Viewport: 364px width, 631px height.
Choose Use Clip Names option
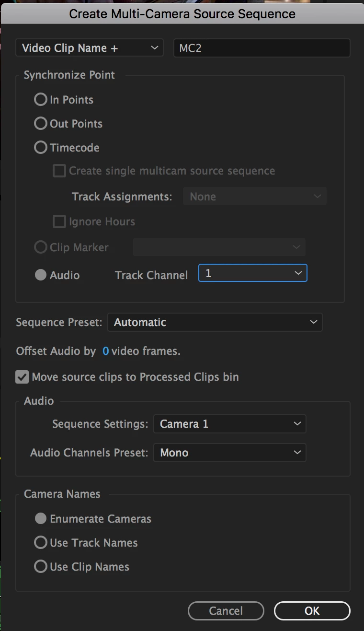point(41,567)
